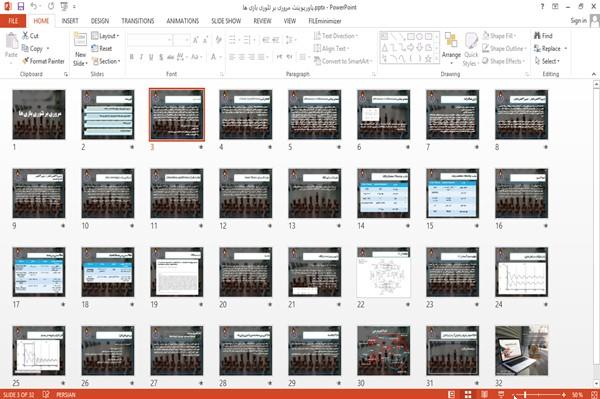
Task: Open Convert to SmartArt
Action: click(343, 61)
